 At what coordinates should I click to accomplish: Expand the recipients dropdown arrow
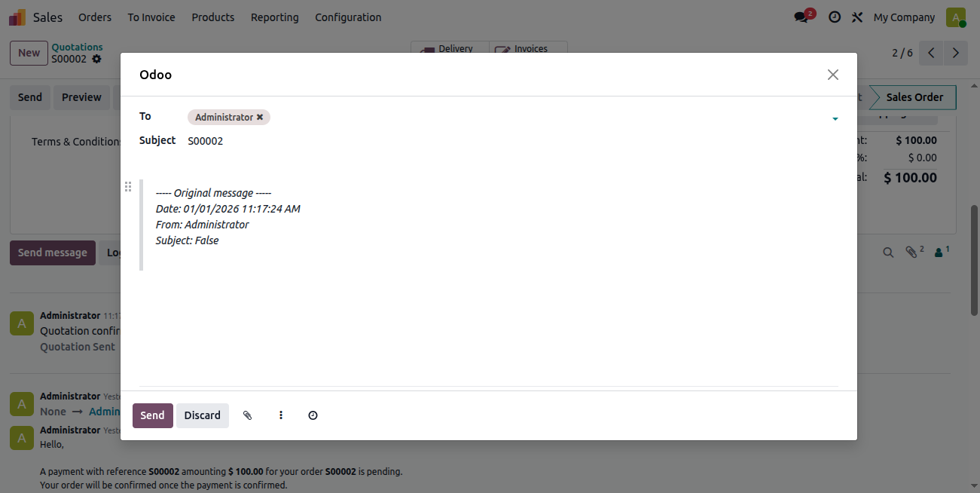(835, 119)
